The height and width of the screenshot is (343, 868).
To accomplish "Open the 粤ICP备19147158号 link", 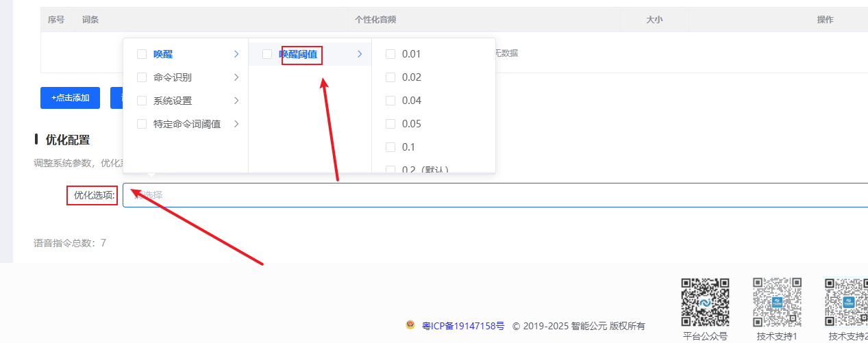I will point(463,326).
